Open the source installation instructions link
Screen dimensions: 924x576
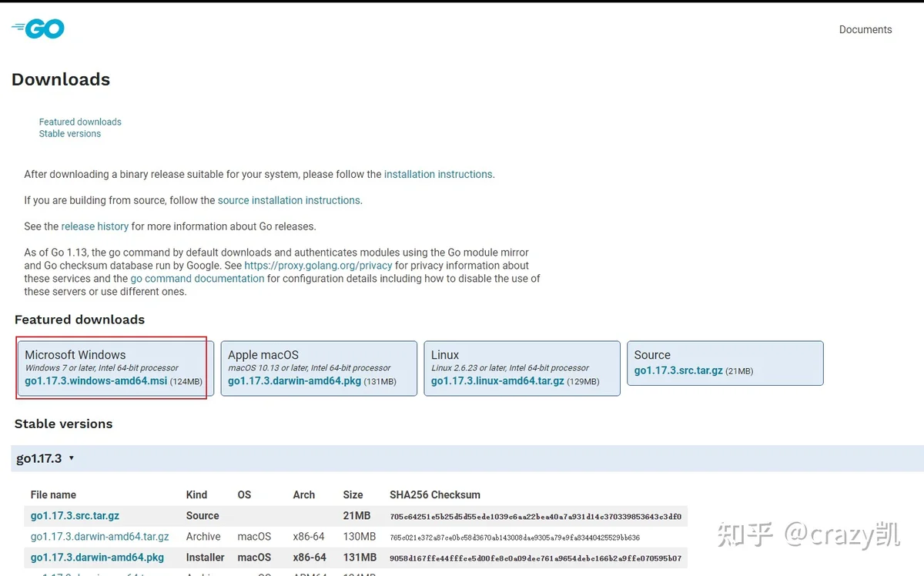[x=289, y=200]
